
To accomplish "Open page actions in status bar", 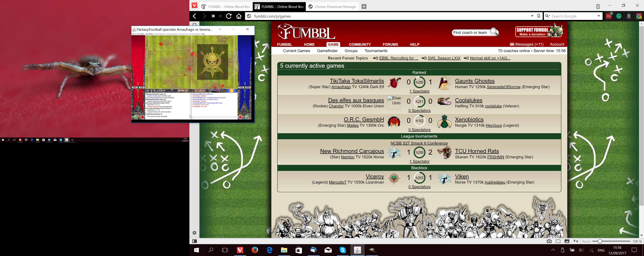I will [x=576, y=241].
